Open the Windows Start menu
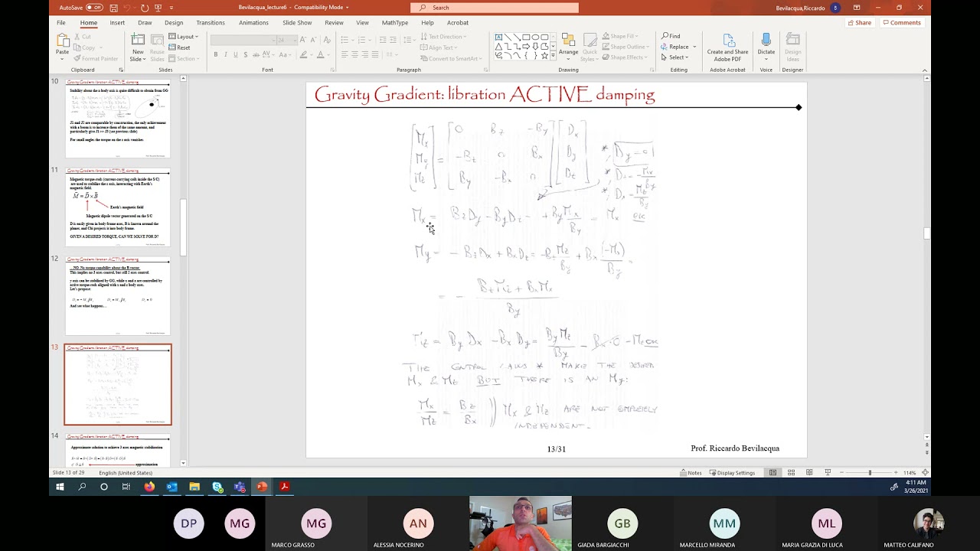 click(x=60, y=487)
